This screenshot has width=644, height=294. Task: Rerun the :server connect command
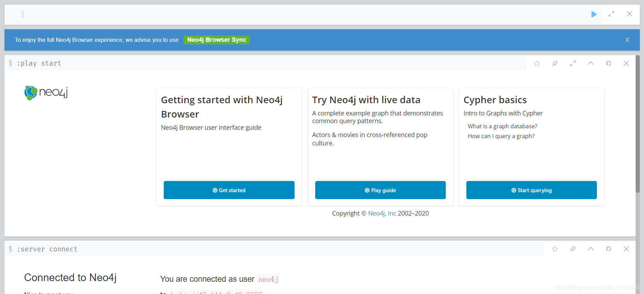(608, 249)
